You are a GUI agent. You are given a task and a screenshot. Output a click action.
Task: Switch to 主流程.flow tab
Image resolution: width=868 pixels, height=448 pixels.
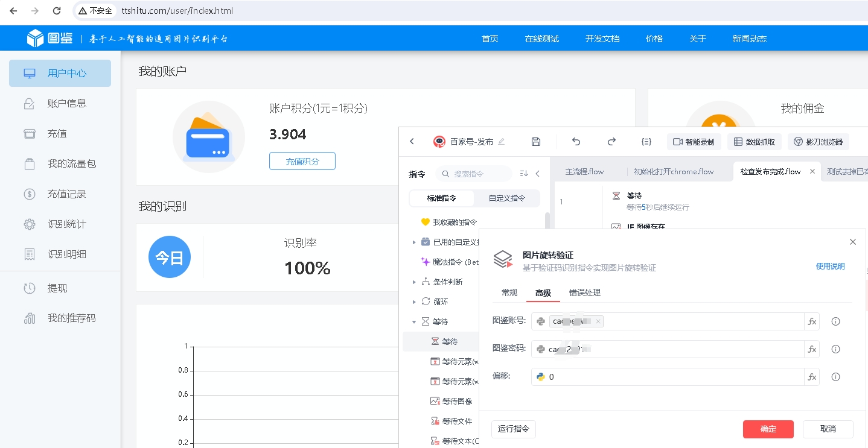[x=584, y=171]
